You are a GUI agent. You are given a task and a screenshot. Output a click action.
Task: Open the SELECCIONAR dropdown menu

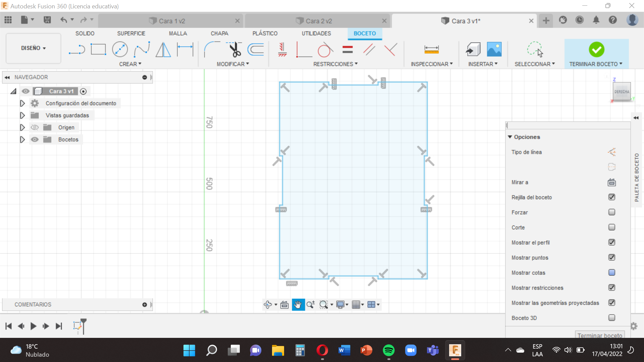(x=535, y=64)
